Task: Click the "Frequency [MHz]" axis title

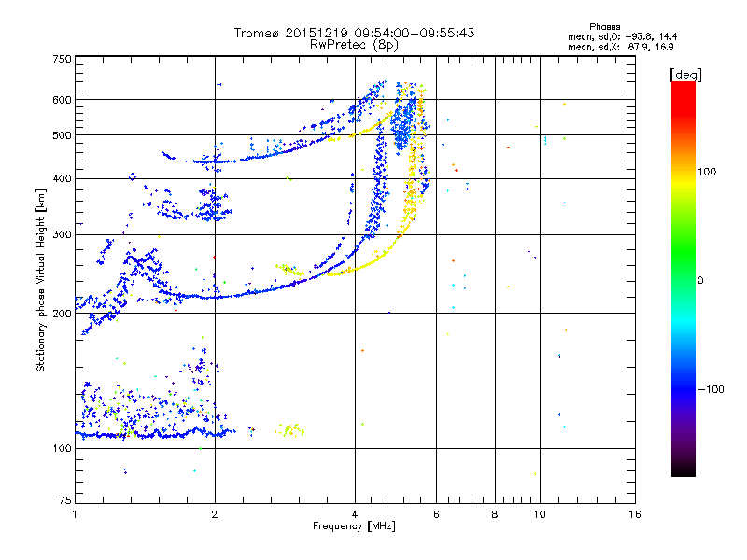Action: 354,526
